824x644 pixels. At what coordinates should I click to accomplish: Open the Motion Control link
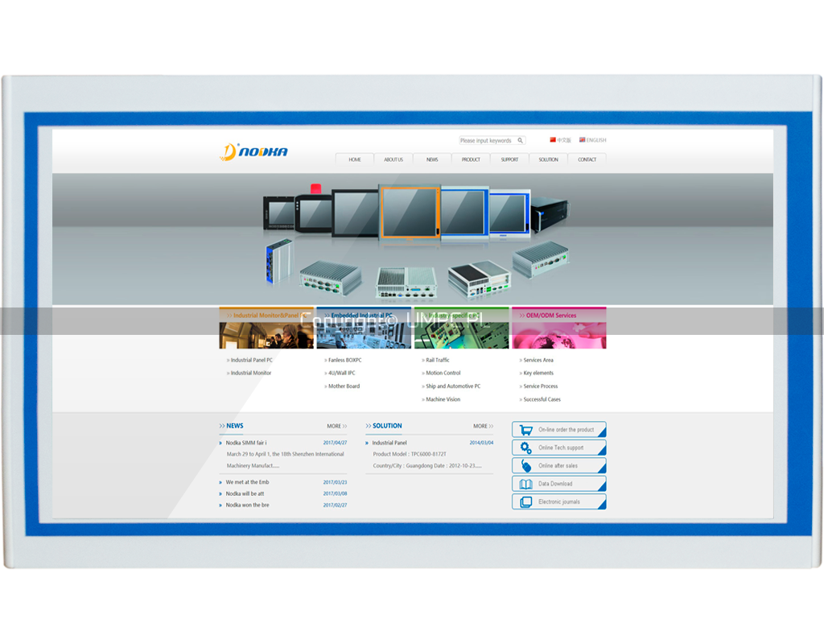(443, 373)
